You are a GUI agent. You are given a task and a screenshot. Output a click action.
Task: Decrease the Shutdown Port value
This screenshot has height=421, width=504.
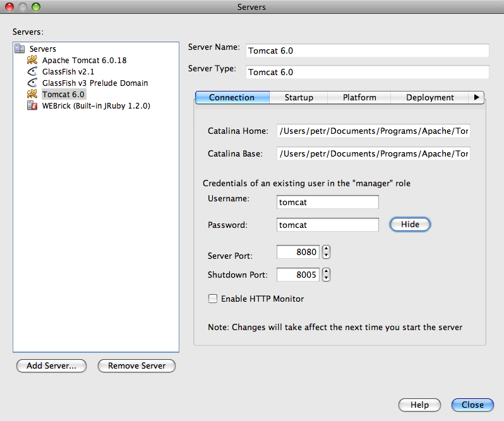327,278
